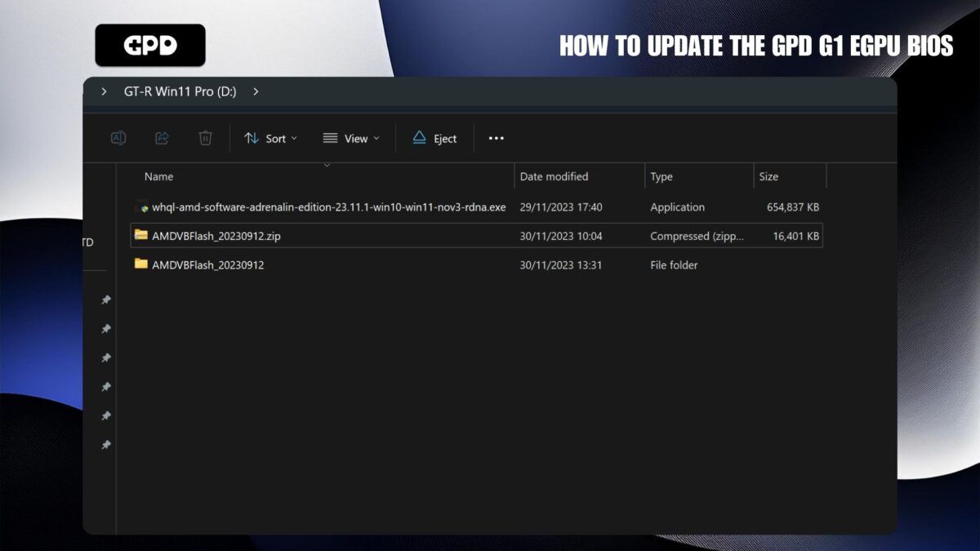This screenshot has width=980, height=551.
Task: Open the Sort dropdown
Action: coord(271,138)
